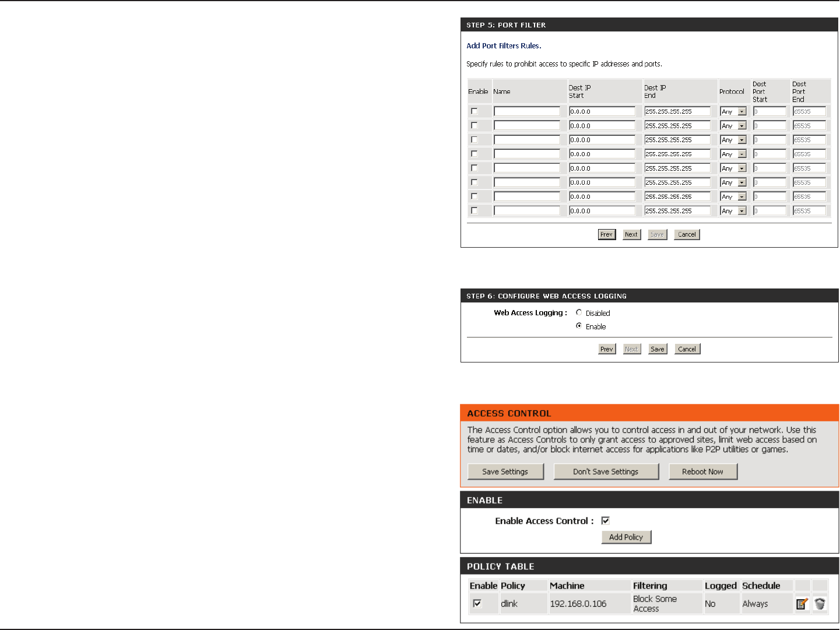
Task: Click Prev in Step 6 Web Access Logging
Action: point(607,349)
